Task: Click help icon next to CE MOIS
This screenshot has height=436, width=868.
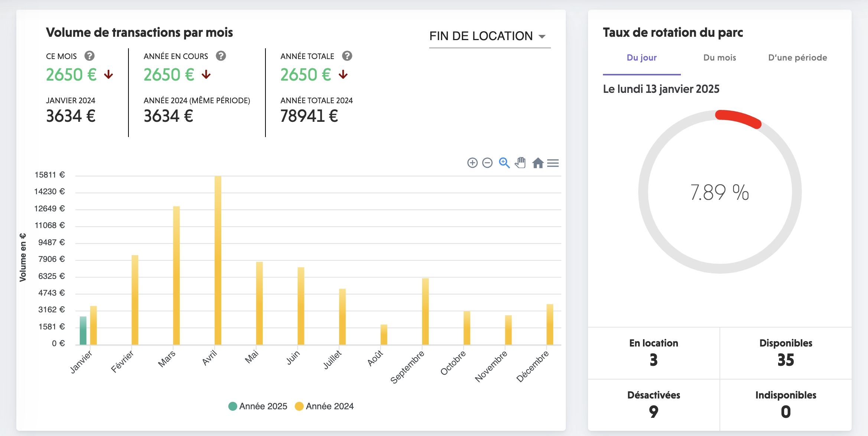Action: 89,56
